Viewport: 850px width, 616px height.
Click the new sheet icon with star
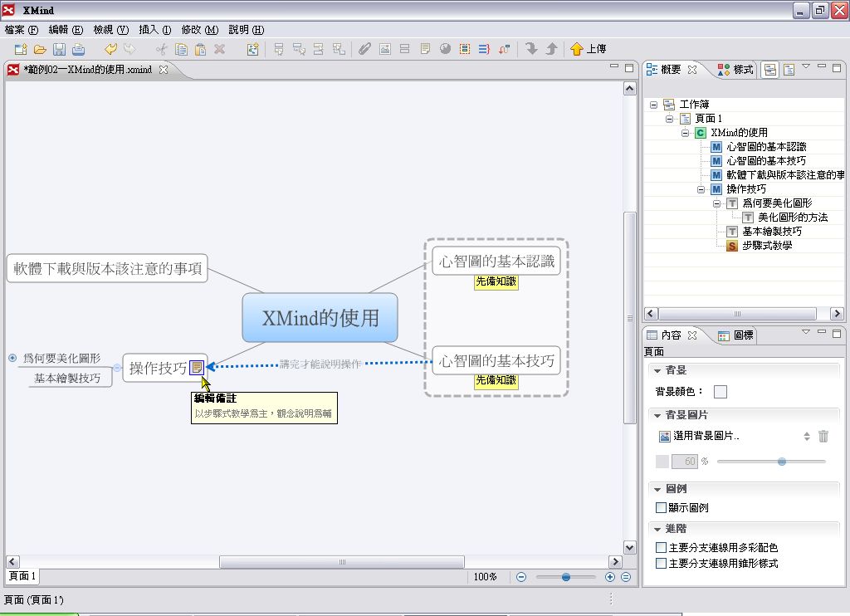(x=252, y=49)
